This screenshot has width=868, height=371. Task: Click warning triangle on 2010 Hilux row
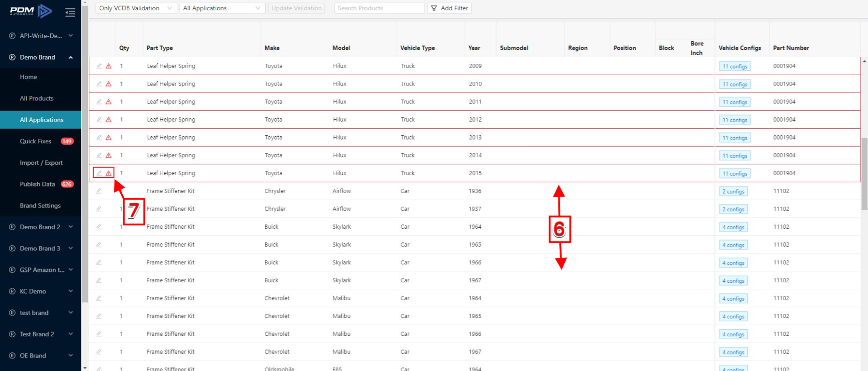tap(109, 84)
